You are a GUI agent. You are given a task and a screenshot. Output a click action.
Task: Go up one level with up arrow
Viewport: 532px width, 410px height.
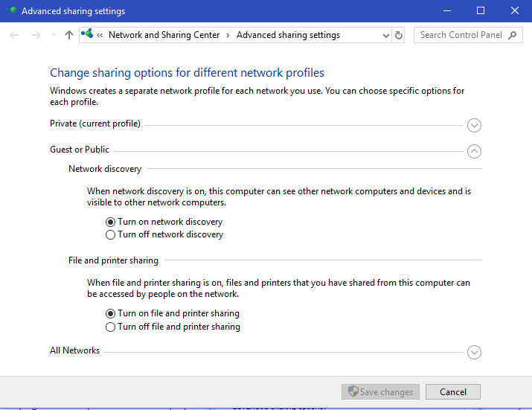(x=69, y=35)
